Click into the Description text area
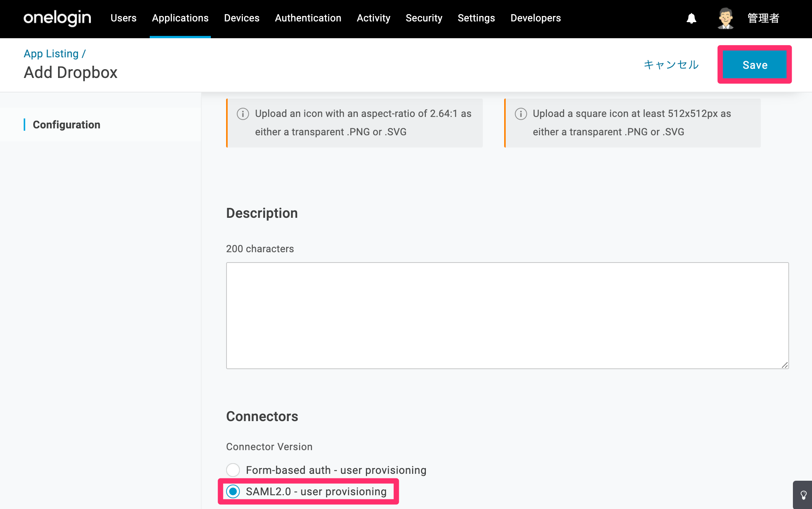 507,315
